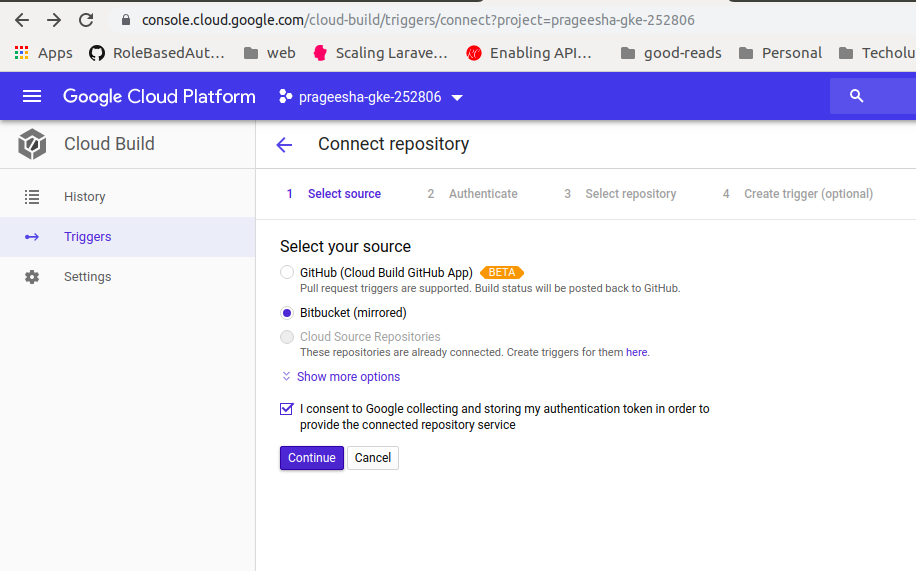Choose Cloud Source Repositories radio

pyautogui.click(x=287, y=337)
